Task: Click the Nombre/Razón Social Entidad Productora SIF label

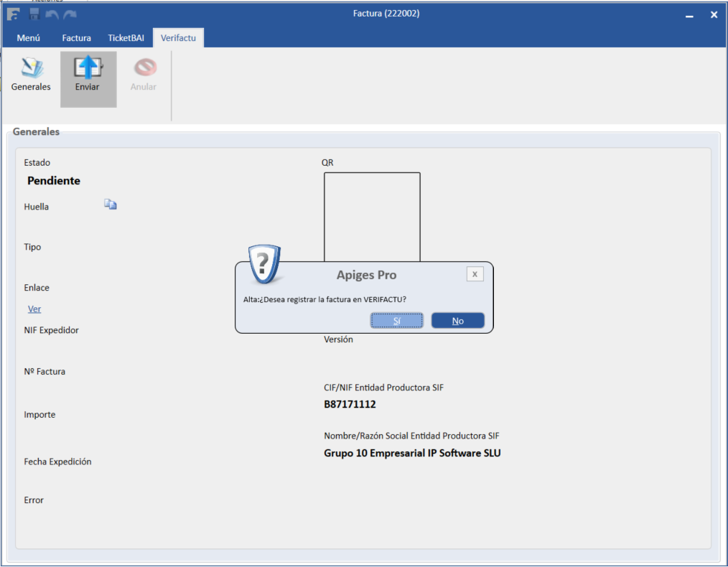Action: click(412, 436)
